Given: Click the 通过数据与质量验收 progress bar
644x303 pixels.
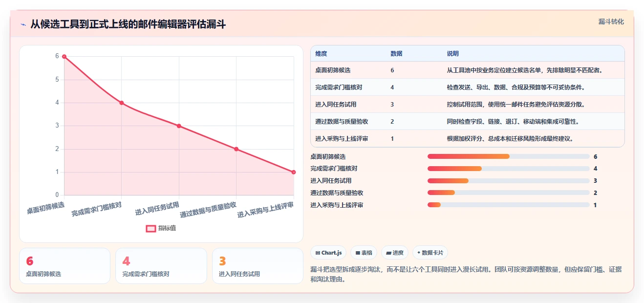Looking at the screenshot, I should 508,193.
